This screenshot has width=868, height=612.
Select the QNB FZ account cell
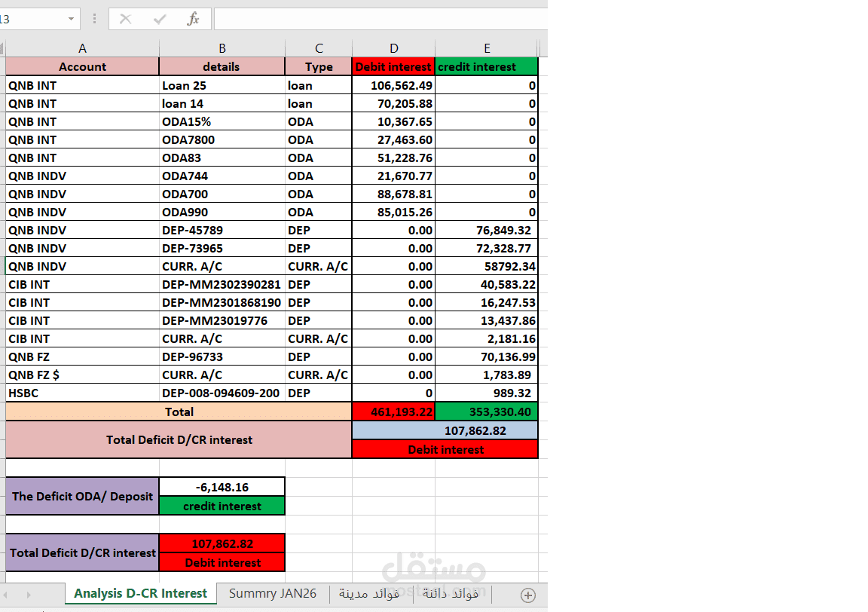pyautogui.click(x=82, y=356)
